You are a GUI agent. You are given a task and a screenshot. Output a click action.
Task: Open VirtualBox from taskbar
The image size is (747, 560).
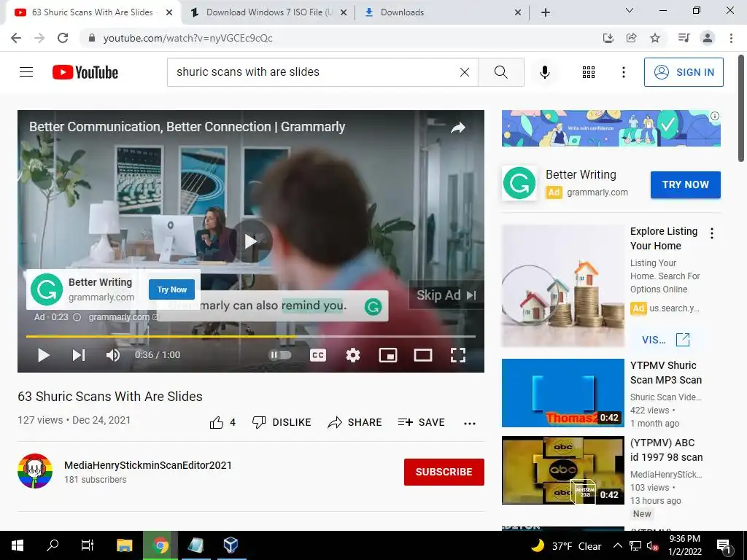(231, 545)
